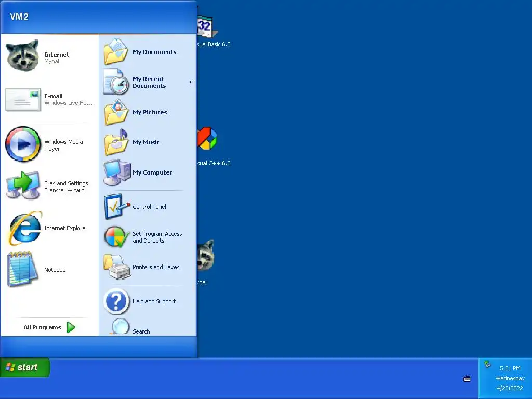Choose the Control Panel menu entry
This screenshot has height=399, width=532.
tap(149, 207)
